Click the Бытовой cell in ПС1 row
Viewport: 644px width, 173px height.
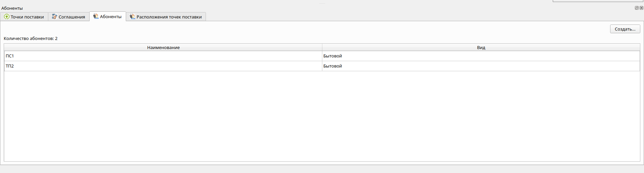tap(333, 56)
